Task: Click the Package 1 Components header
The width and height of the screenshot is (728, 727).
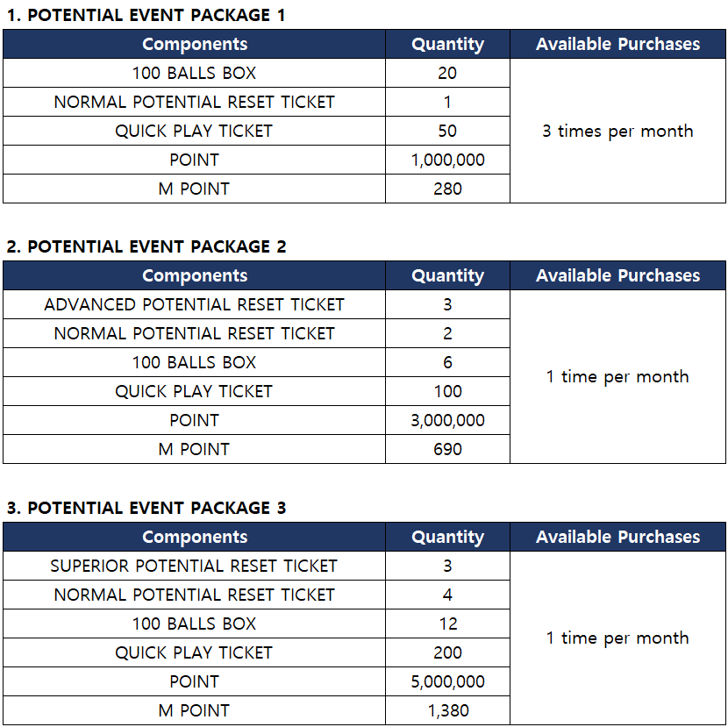Action: point(195,44)
